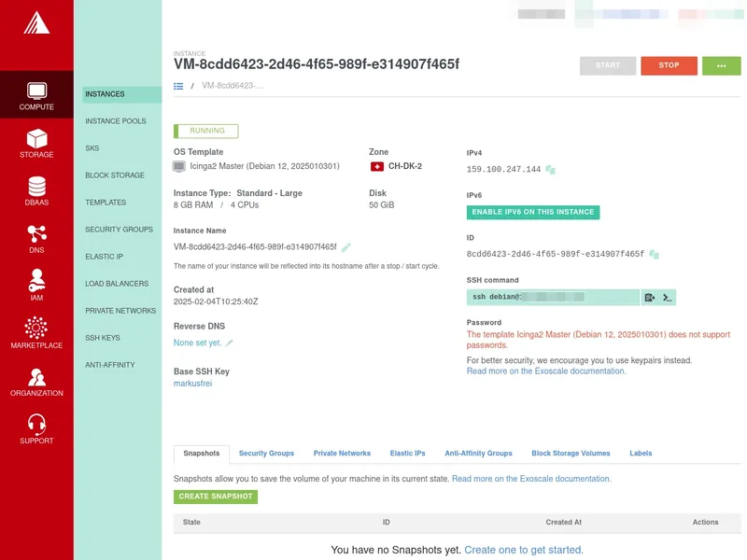Select Templates in the sidebar
This screenshot has height=560, width=747.
point(106,203)
